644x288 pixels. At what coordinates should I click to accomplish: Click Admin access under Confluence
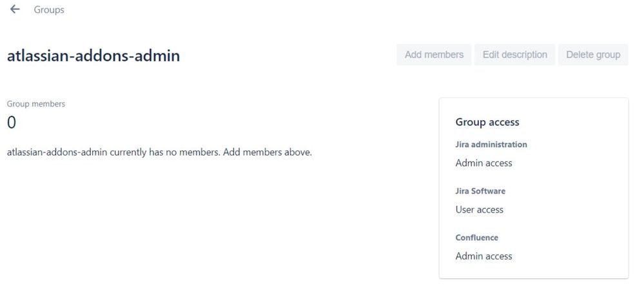point(483,256)
